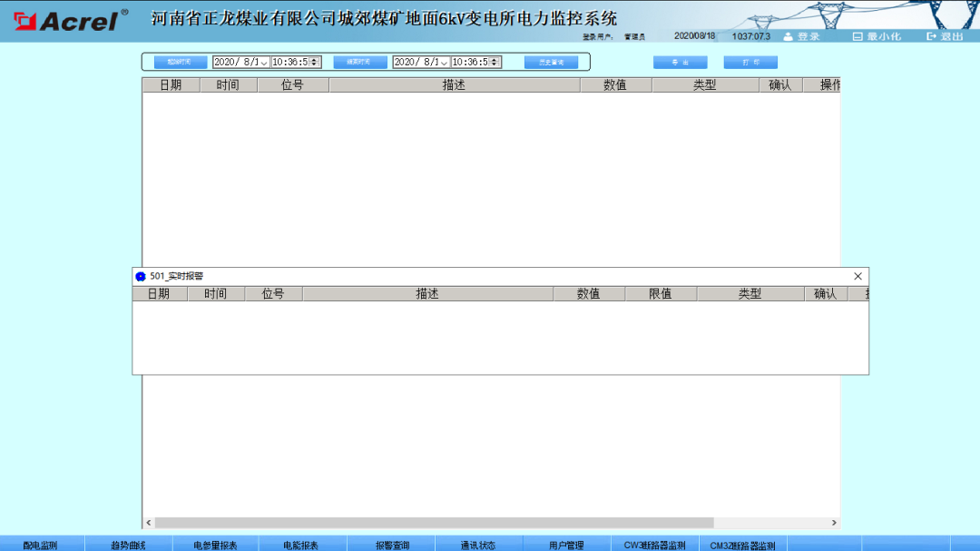Click the 打印 print button
Image resolution: width=980 pixels, height=551 pixels.
(x=750, y=62)
